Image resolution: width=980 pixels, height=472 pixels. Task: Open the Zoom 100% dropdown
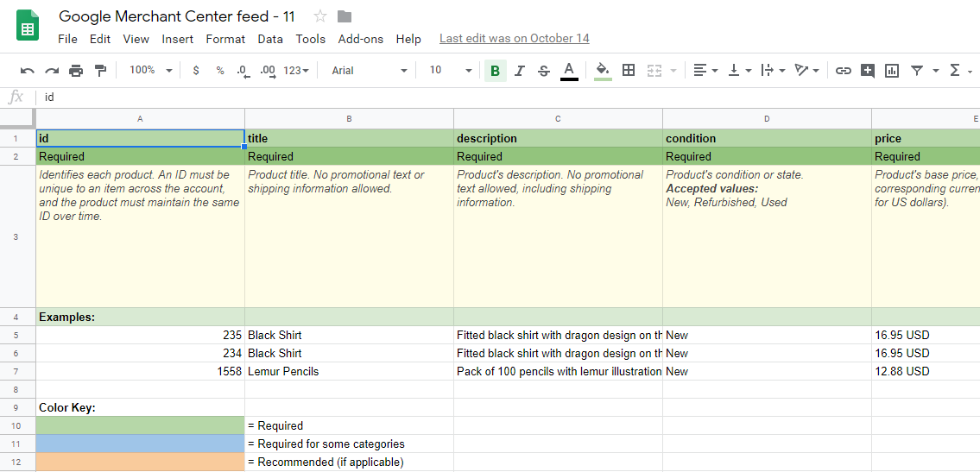coord(150,71)
